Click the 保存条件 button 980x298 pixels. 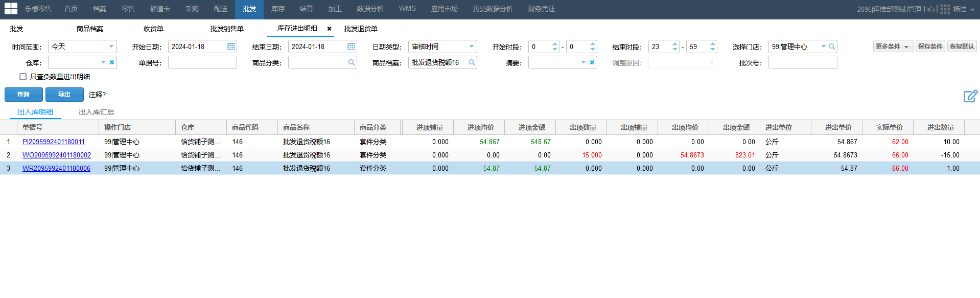coord(930,47)
